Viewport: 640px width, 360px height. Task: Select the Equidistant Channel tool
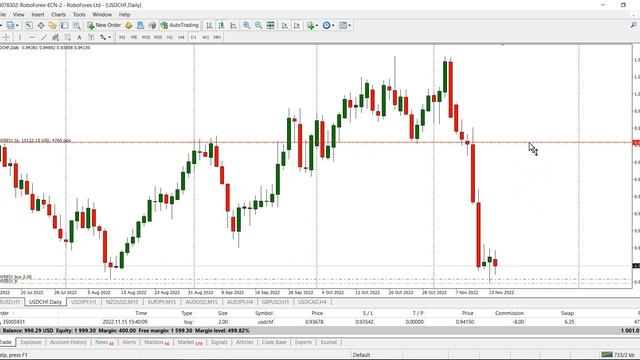pos(56,37)
